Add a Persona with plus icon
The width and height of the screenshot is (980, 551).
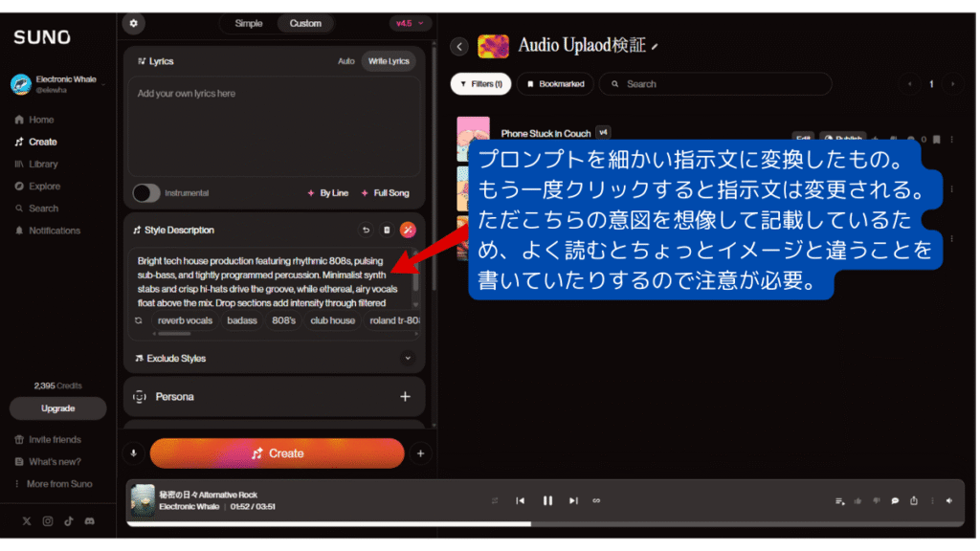point(405,397)
